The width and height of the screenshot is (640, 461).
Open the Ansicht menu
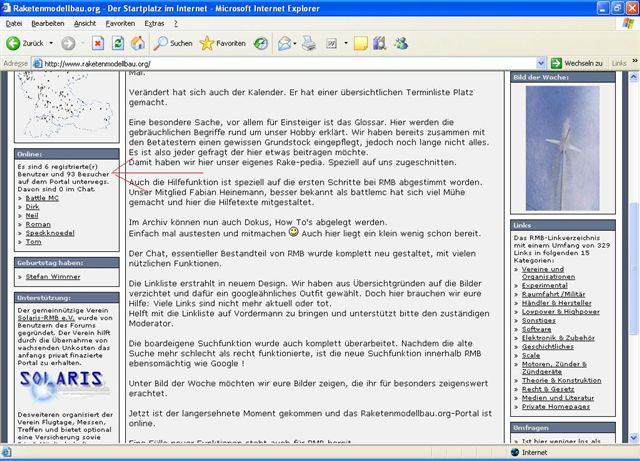85,22
